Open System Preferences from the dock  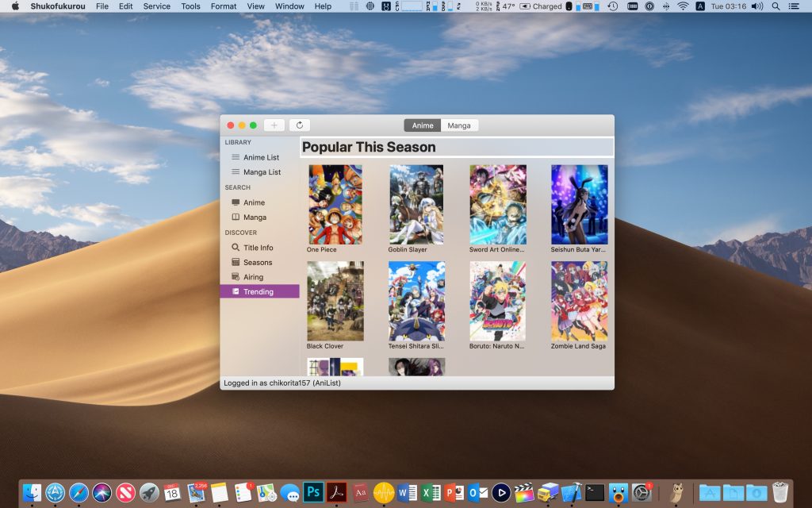[642, 492]
